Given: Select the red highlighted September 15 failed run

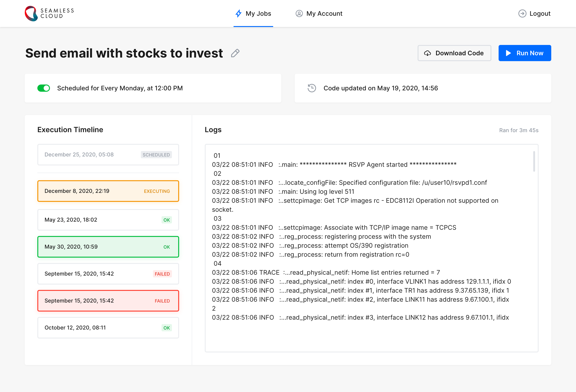Looking at the screenshot, I should (x=108, y=301).
